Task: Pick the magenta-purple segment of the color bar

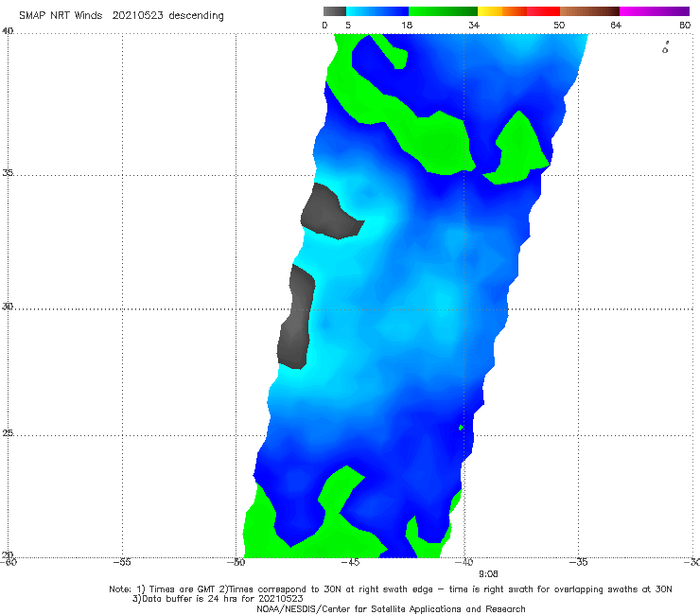Action: point(655,11)
